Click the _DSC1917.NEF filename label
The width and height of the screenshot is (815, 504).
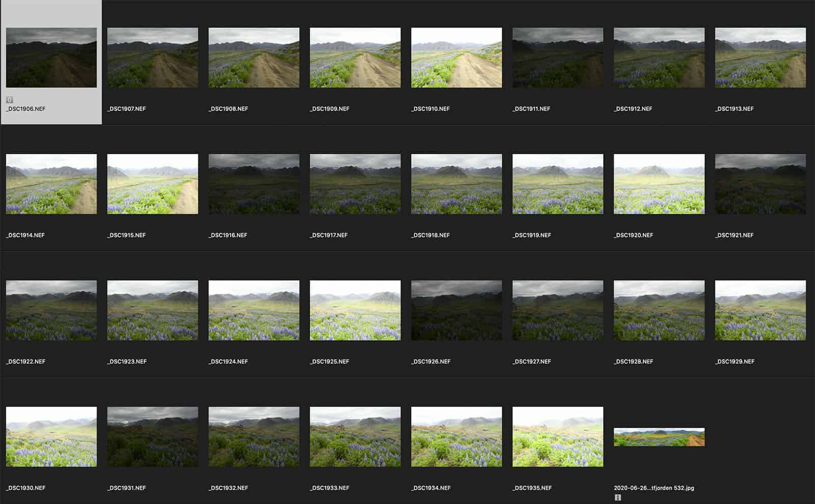pos(329,235)
